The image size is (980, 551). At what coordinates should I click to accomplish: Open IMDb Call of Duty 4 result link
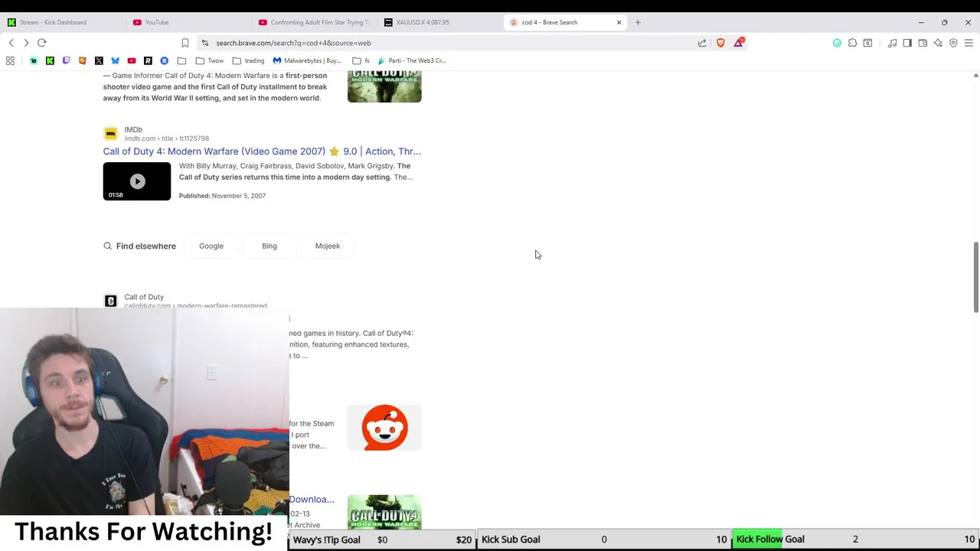262,152
